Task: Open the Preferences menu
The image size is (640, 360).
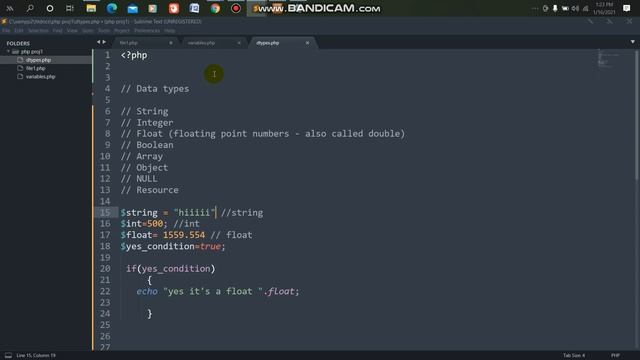Action: click(147, 31)
